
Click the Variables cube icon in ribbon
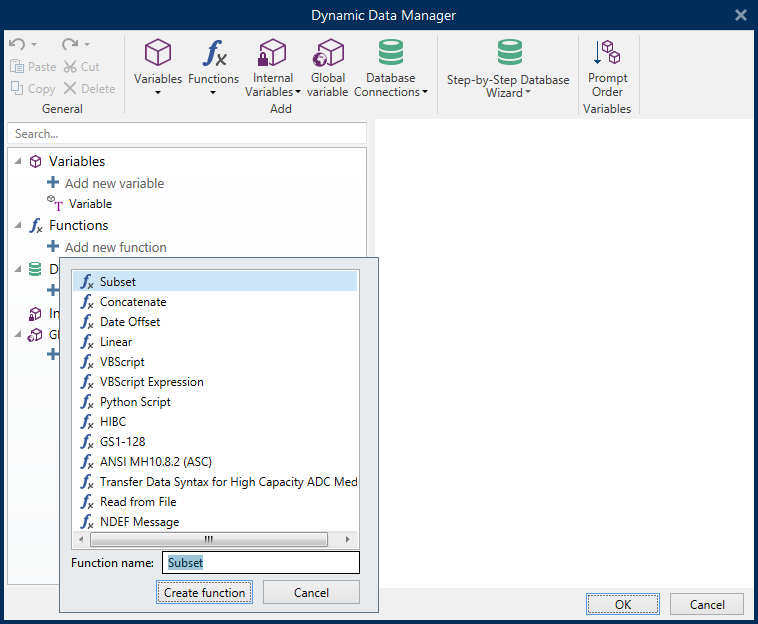pos(158,54)
